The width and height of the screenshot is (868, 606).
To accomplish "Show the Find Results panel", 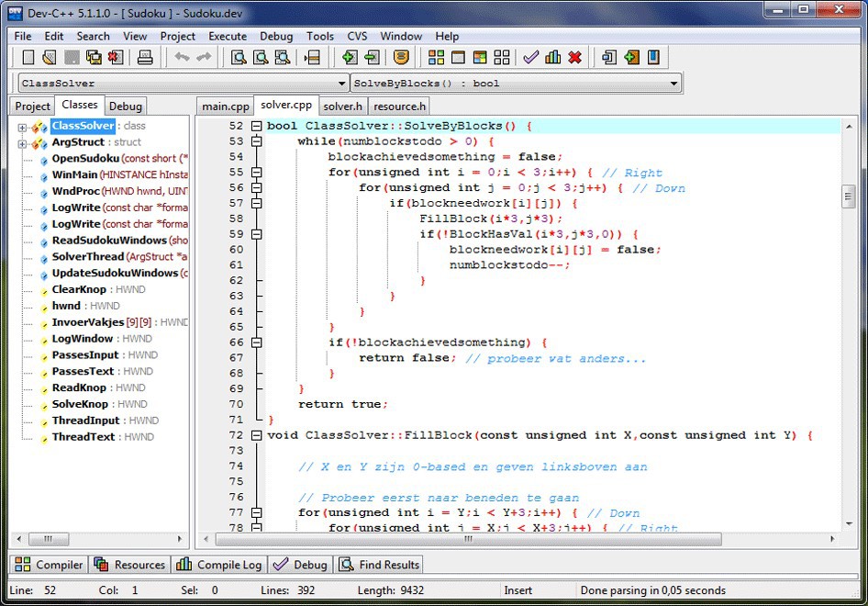I will (379, 565).
